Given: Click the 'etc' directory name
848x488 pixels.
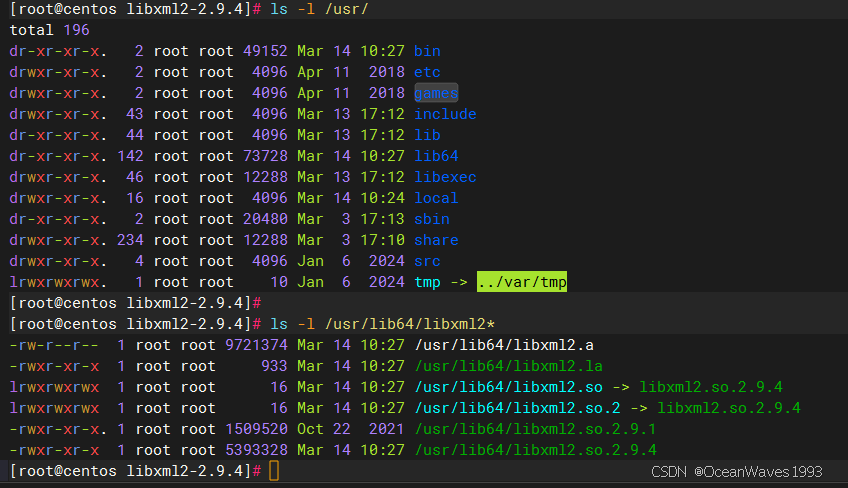Looking at the screenshot, I should [x=427, y=72].
